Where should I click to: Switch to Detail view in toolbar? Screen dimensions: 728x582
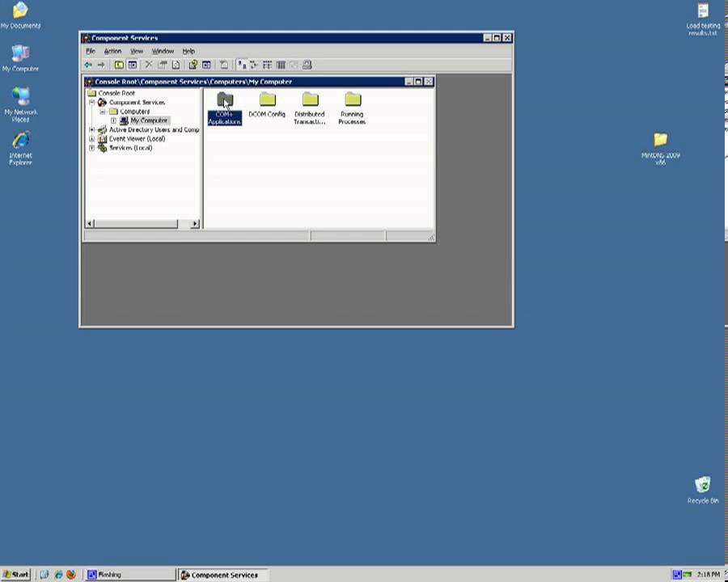pyautogui.click(x=281, y=65)
